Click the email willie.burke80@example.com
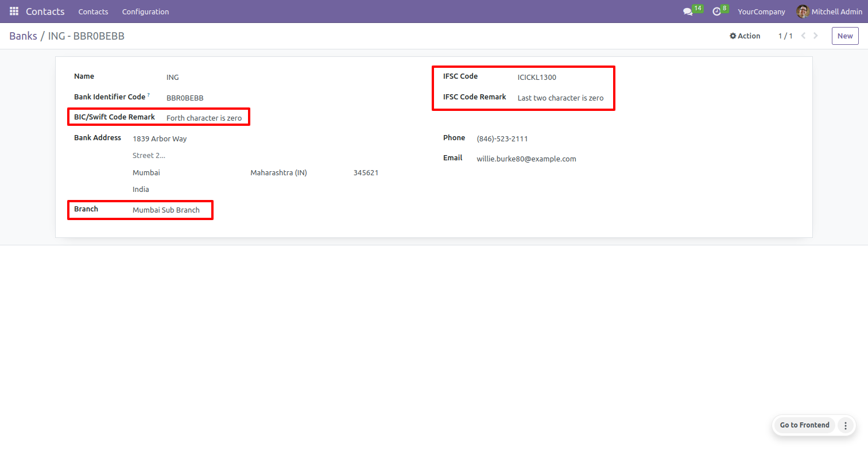 (526, 159)
